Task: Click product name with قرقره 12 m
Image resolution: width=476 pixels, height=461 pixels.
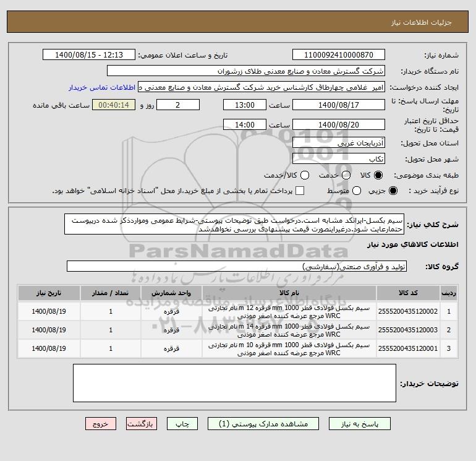Action: coord(289,312)
